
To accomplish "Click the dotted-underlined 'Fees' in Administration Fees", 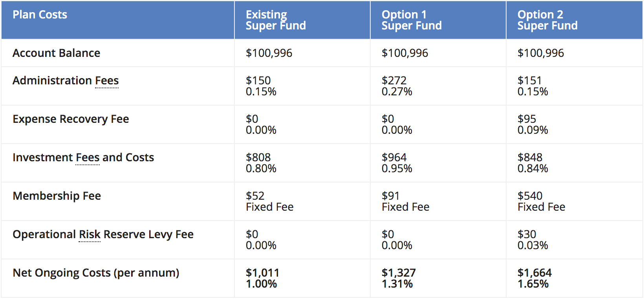I will point(107,80).
